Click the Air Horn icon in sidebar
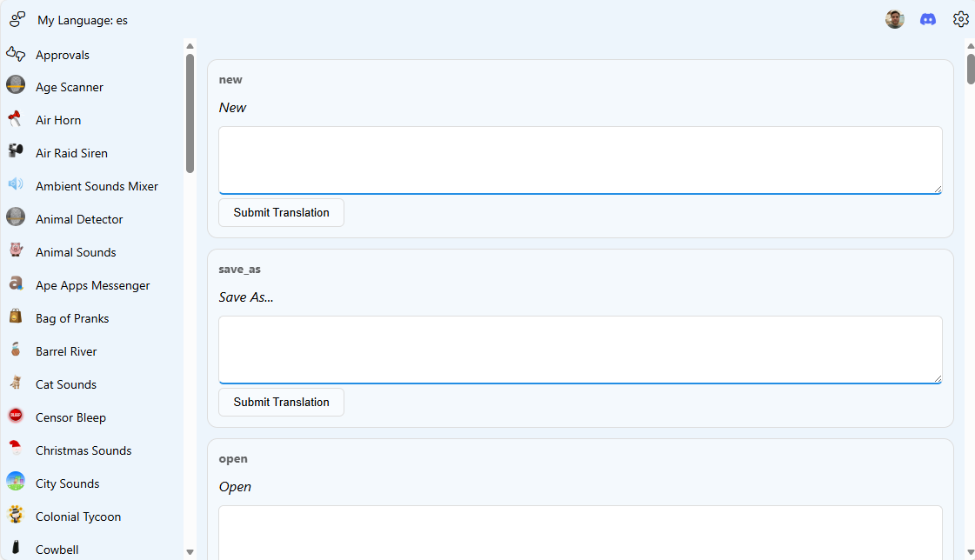The width and height of the screenshot is (975, 560). 16,120
